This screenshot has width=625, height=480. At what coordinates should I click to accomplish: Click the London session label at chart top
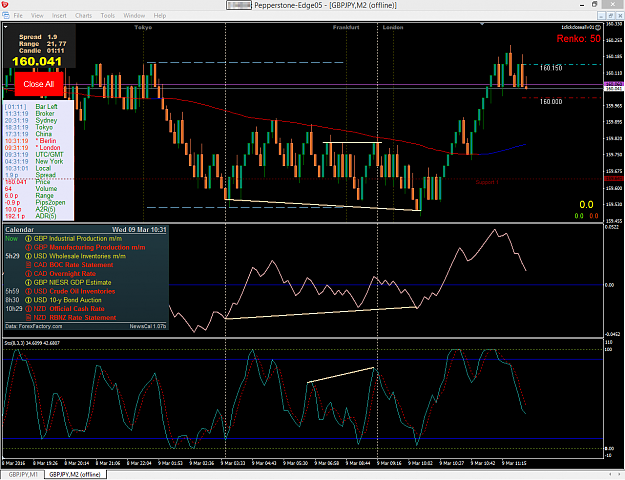pyautogui.click(x=393, y=28)
